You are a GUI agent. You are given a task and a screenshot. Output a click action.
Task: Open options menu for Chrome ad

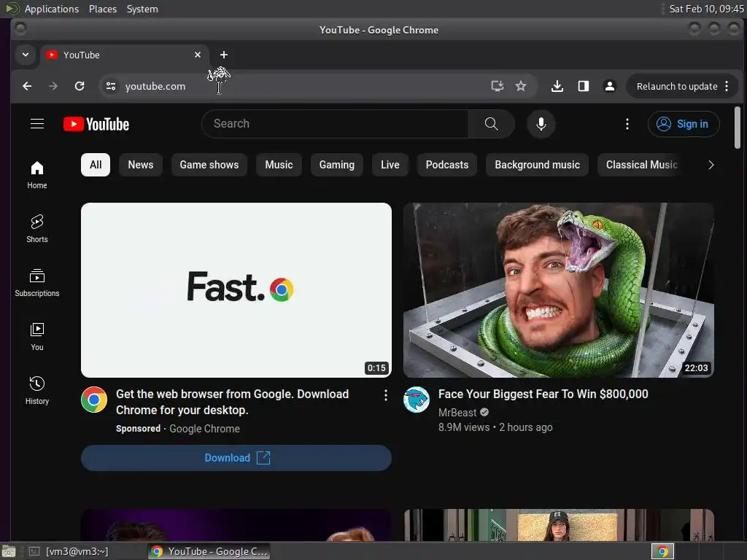pyautogui.click(x=385, y=394)
